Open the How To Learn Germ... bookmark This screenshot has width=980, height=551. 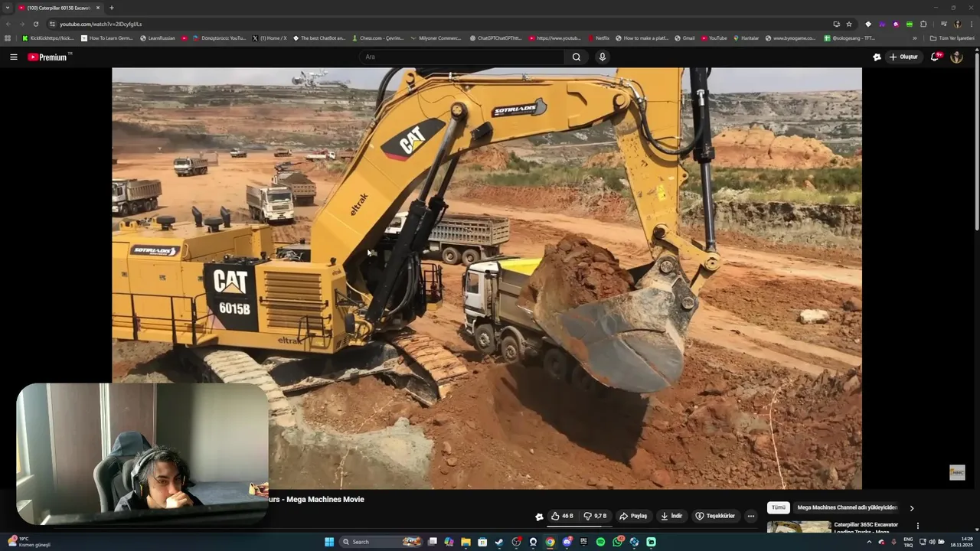point(107,38)
